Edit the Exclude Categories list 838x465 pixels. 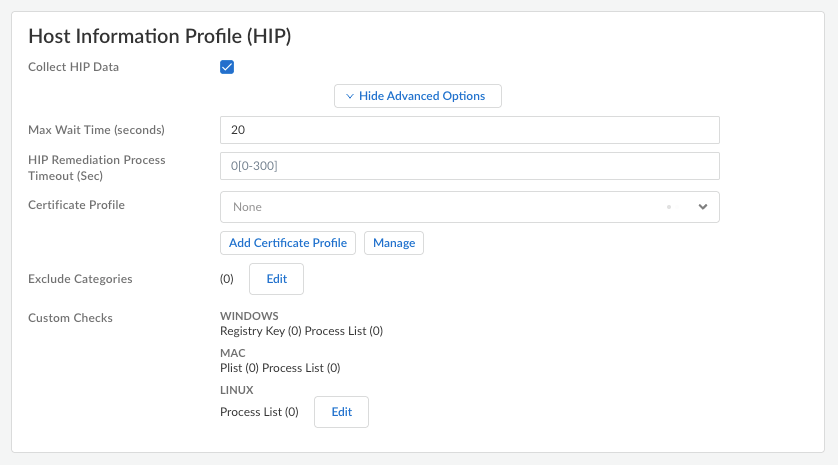click(276, 279)
